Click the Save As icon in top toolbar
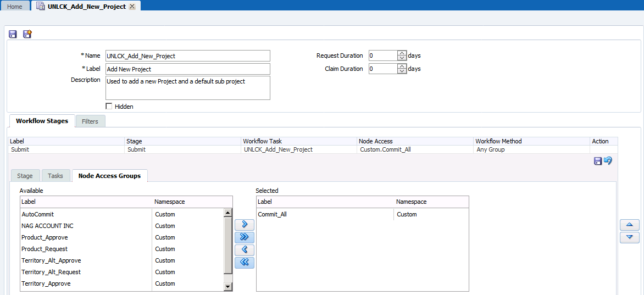Image resolution: width=644 pixels, height=295 pixels. click(x=27, y=34)
